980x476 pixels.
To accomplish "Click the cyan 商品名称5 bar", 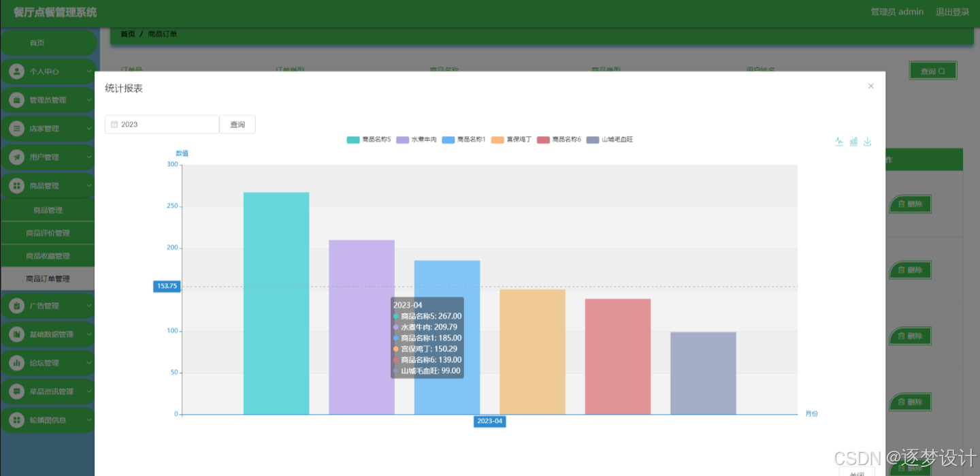I will pyautogui.click(x=276, y=303).
